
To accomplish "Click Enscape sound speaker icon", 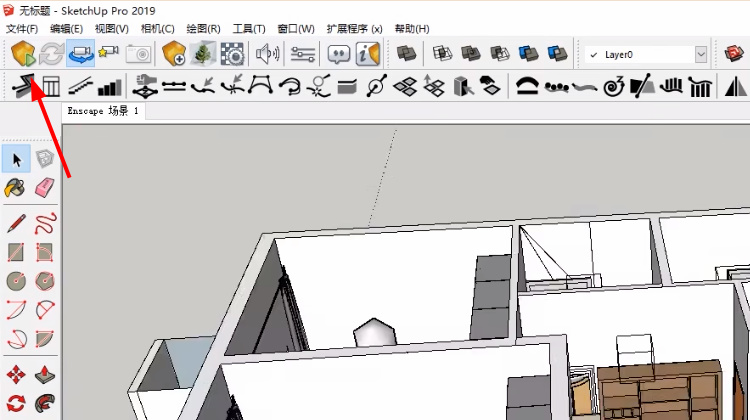I will click(x=268, y=54).
